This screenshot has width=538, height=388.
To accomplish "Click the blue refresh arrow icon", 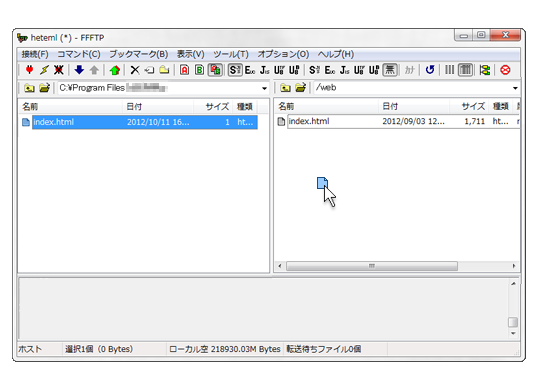I will (x=430, y=70).
